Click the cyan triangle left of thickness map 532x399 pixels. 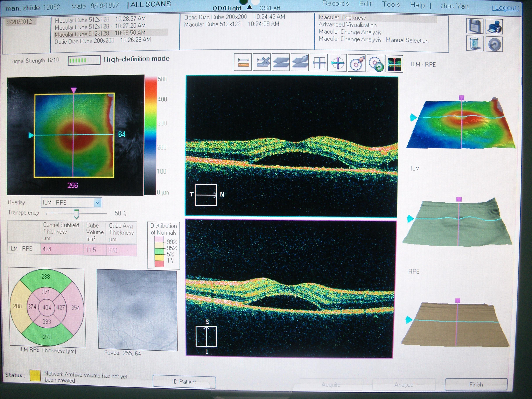tap(31, 135)
